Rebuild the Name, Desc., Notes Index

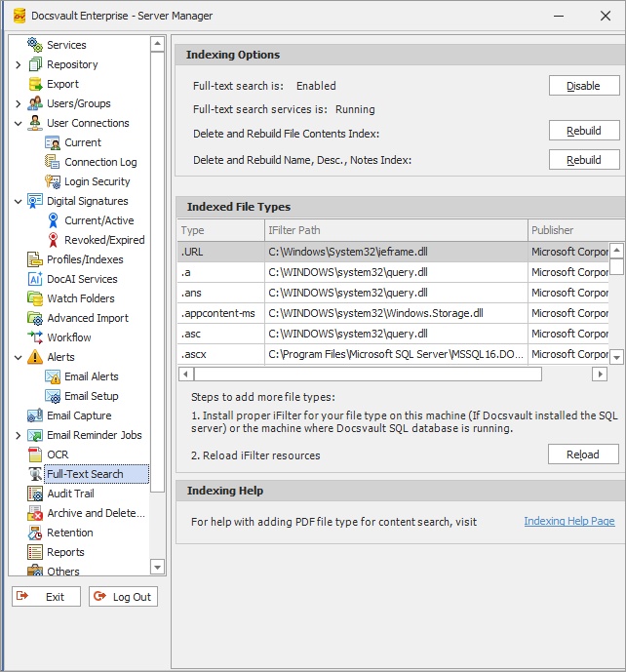[x=584, y=159]
